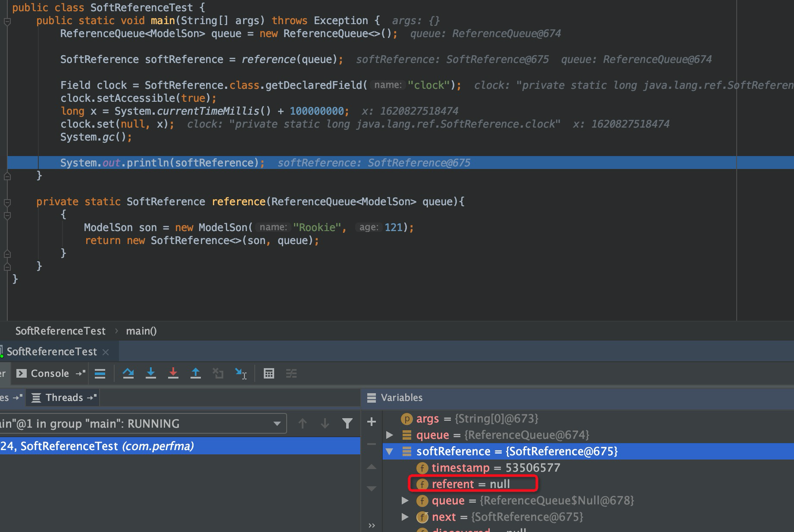Move watch up using triangle icon
Screen dimensions: 794x532
(372, 466)
